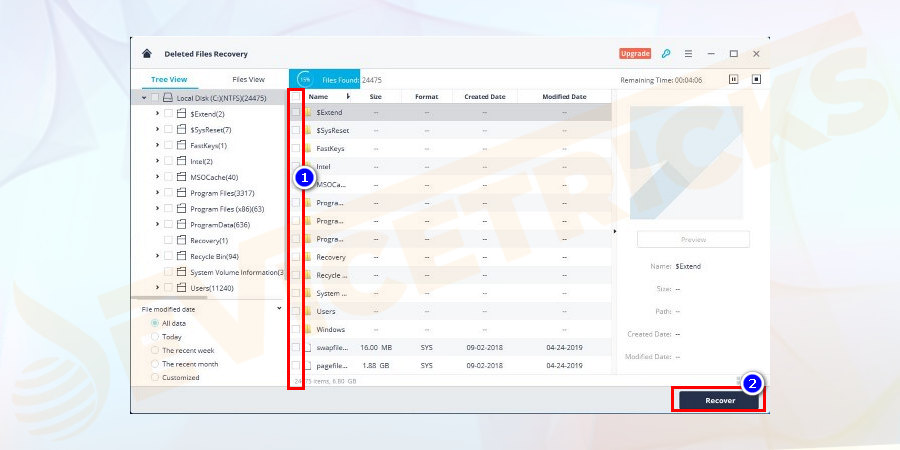Screen dimensions: 900x450
Task: Expand the MSOCache(40) tree node
Action: 157,177
